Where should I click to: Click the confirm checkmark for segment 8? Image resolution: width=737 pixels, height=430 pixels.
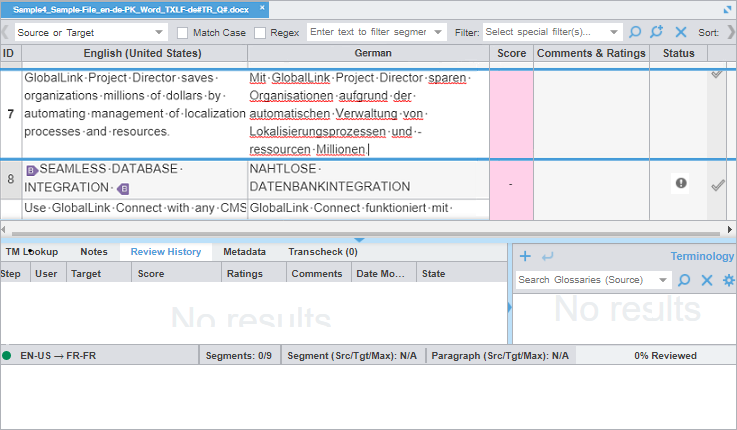tap(717, 185)
